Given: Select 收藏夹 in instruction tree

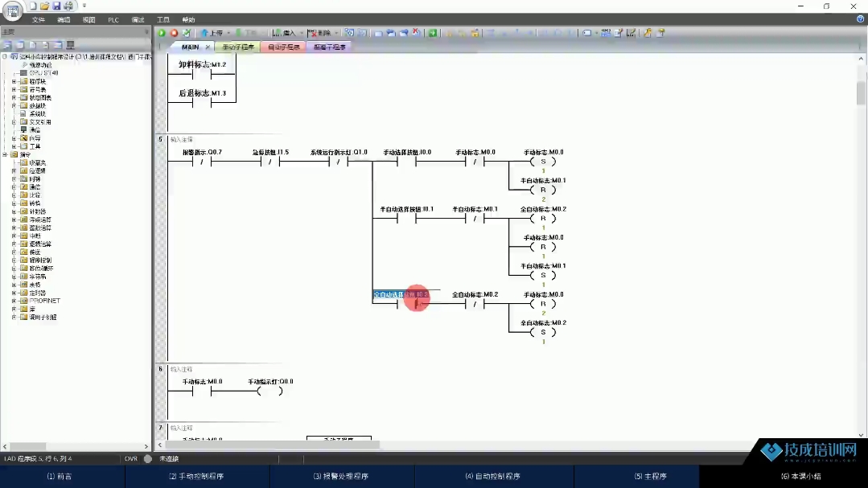Looking at the screenshot, I should pyautogui.click(x=37, y=162).
